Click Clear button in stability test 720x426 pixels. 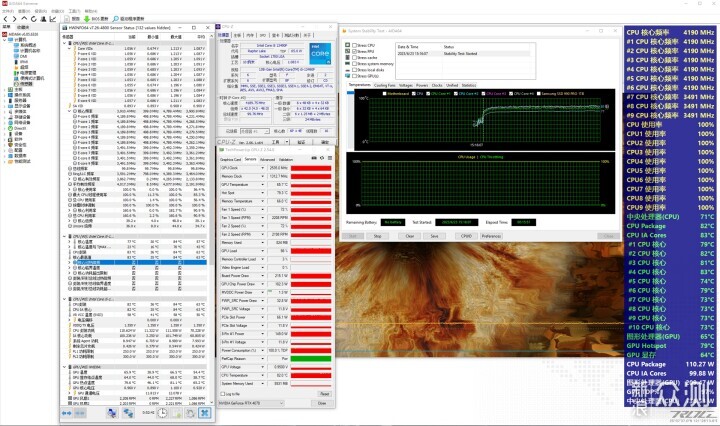410,236
